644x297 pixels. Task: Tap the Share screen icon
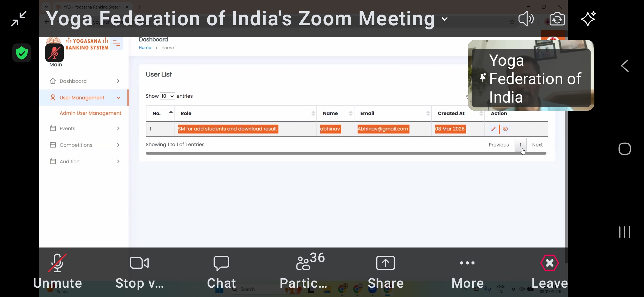point(386,271)
